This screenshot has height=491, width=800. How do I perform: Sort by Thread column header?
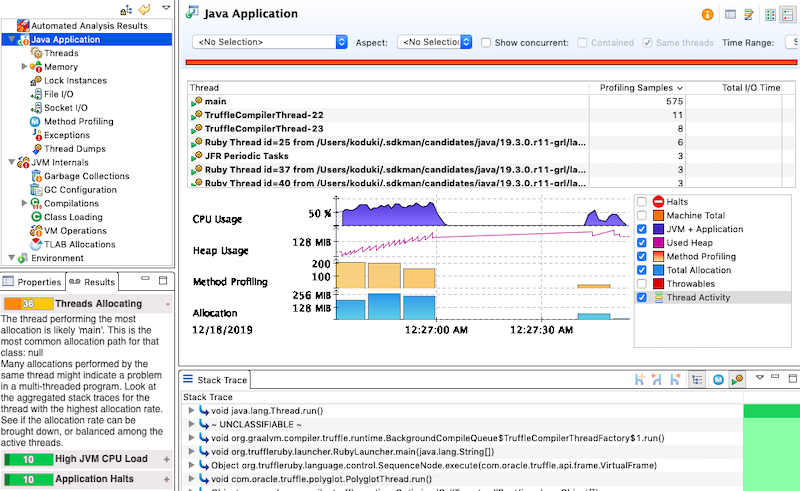(389, 88)
